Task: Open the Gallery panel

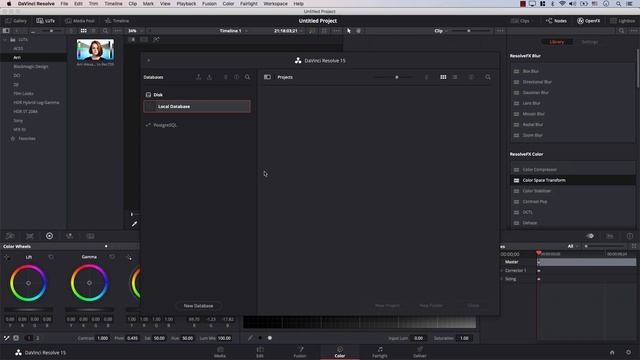Action: (16, 21)
